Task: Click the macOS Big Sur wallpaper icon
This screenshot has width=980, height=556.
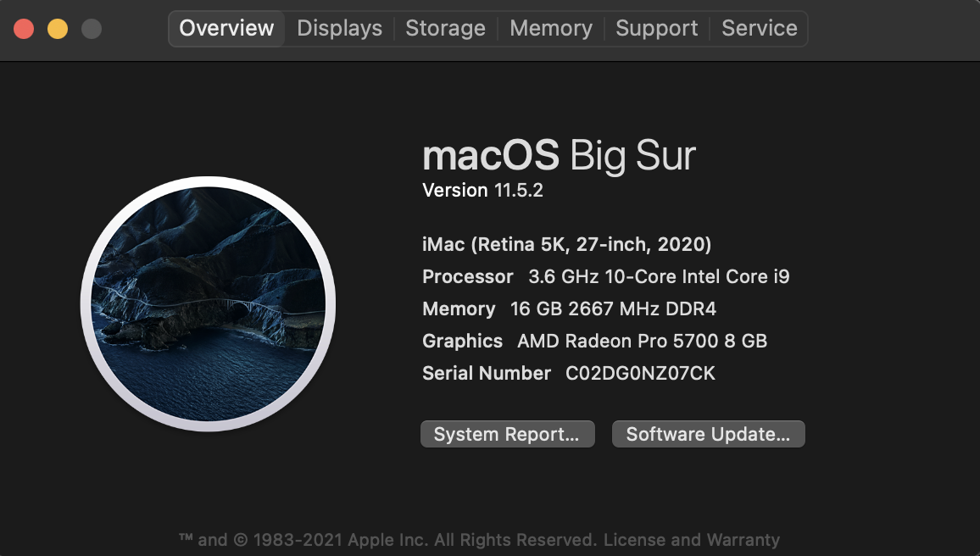Action: pyautogui.click(x=208, y=303)
